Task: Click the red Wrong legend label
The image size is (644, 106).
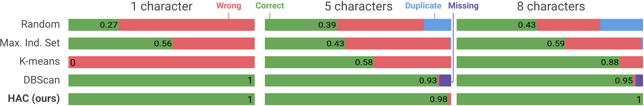Action: [x=229, y=6]
